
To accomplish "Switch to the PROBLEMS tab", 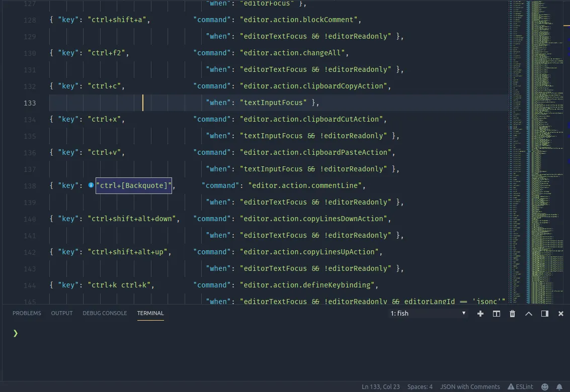I will tap(27, 313).
